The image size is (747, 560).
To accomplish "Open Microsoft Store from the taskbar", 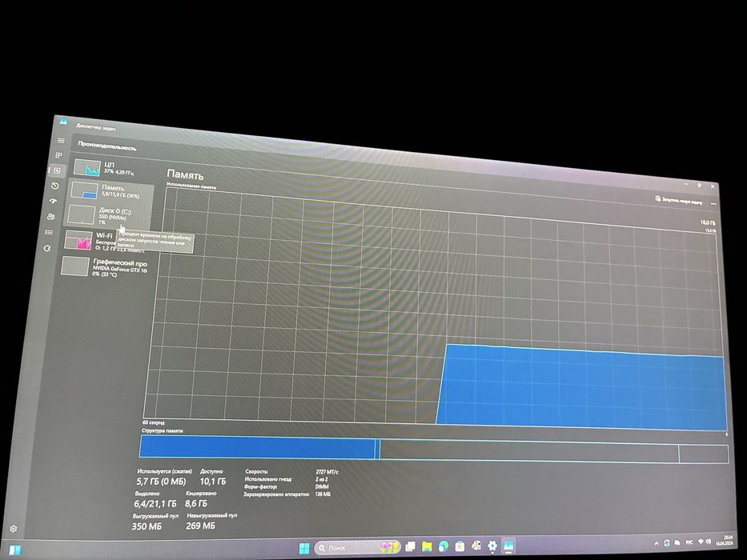I will pos(460,546).
